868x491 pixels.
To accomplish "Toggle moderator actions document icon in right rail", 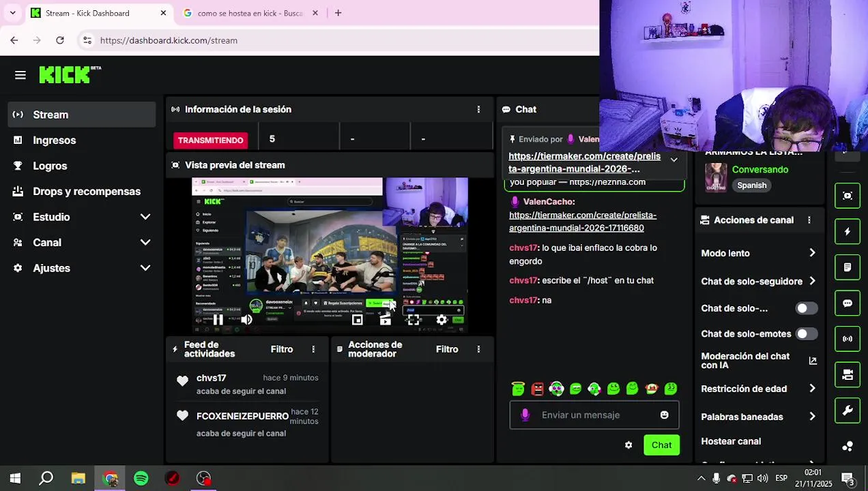I will coord(848,267).
